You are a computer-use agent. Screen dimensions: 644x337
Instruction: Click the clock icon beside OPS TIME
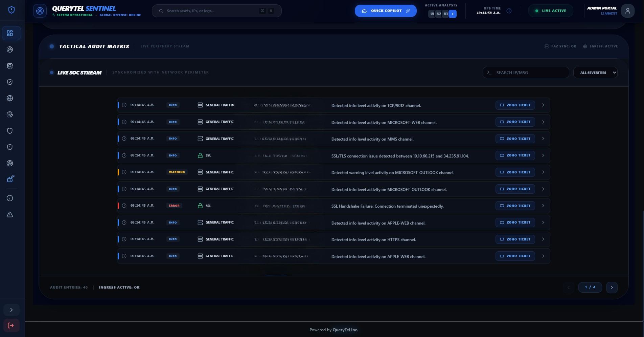pos(509,10)
